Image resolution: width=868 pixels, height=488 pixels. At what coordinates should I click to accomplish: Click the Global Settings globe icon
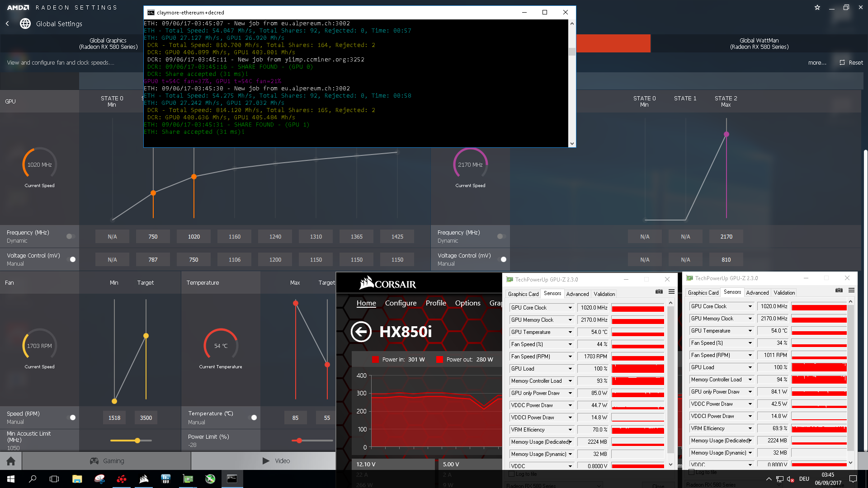[x=25, y=23]
